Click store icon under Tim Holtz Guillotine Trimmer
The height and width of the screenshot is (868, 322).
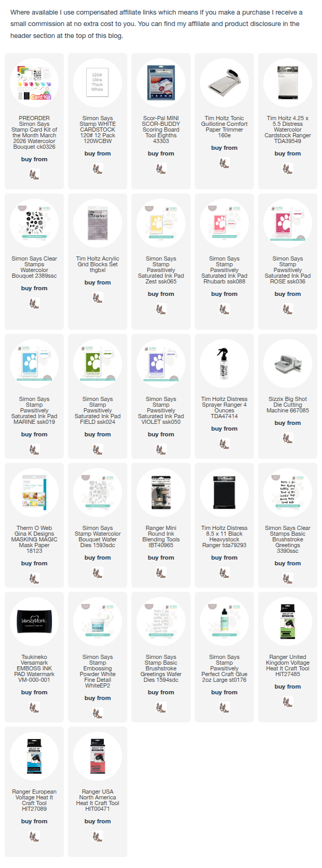pyautogui.click(x=224, y=163)
